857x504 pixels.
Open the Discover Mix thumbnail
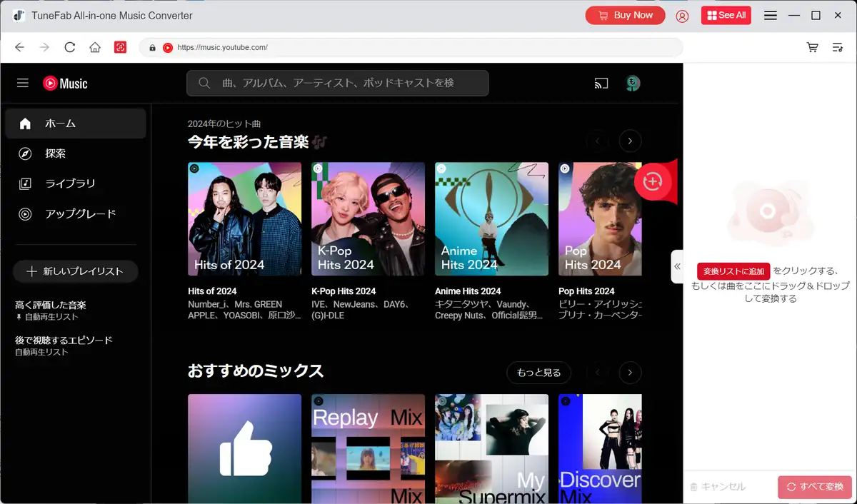click(x=600, y=449)
